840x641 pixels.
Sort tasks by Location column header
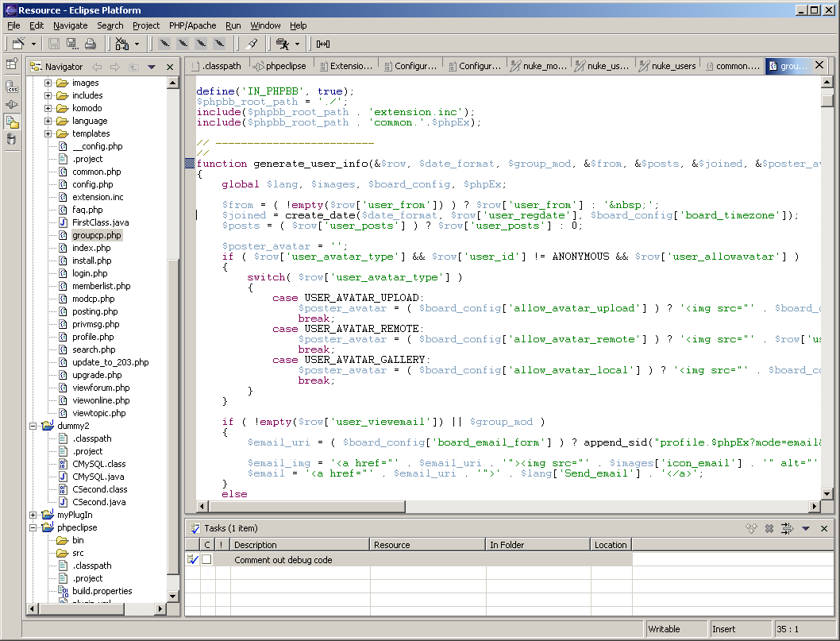click(611, 545)
